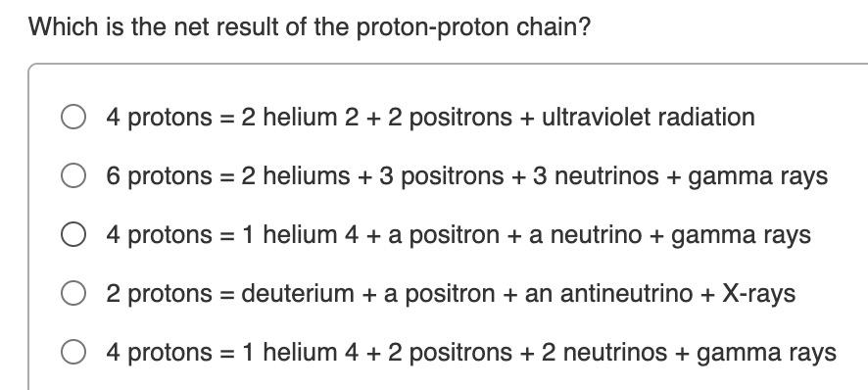Click the phrase 'a neutrino' in third option
868x390 pixels.
(x=586, y=235)
